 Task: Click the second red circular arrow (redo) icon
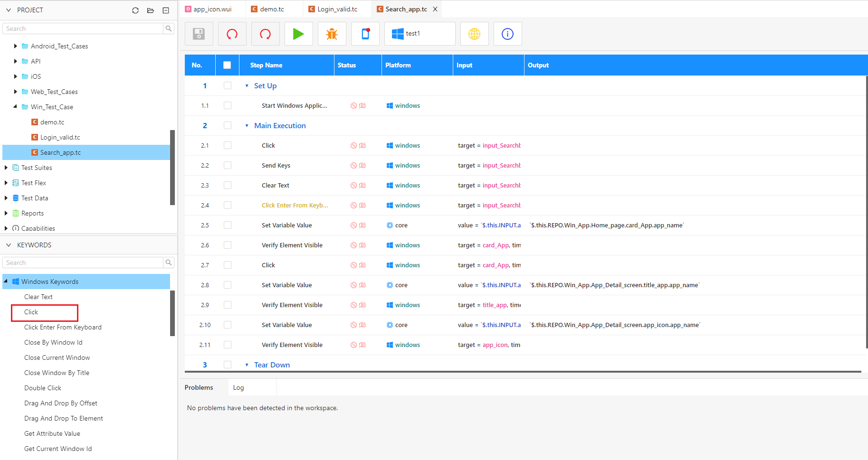tap(265, 34)
